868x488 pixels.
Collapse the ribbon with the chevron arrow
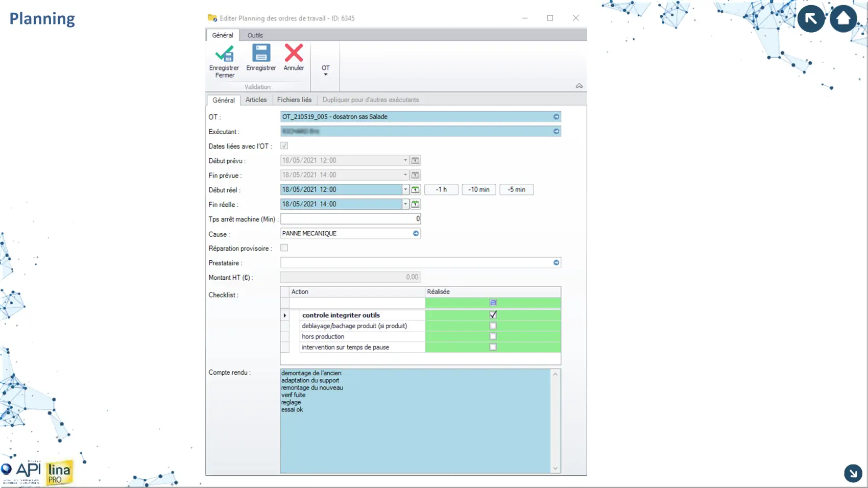tap(579, 86)
